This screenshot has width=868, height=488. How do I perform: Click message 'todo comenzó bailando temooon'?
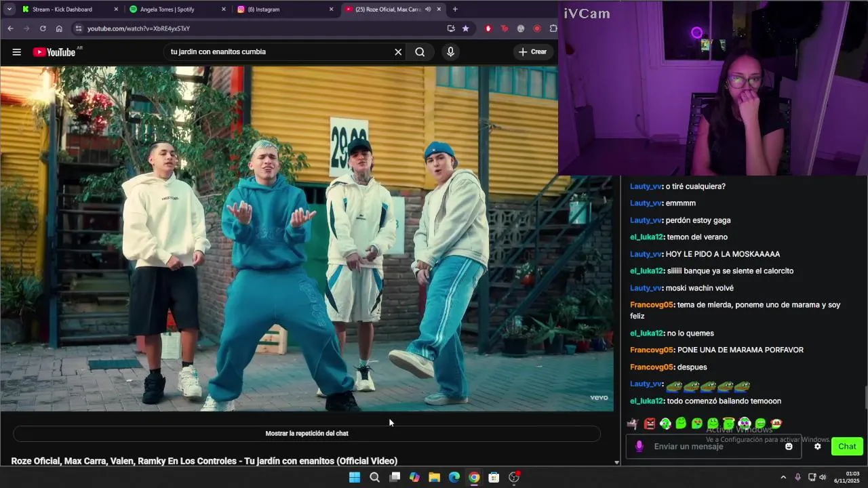point(724,401)
